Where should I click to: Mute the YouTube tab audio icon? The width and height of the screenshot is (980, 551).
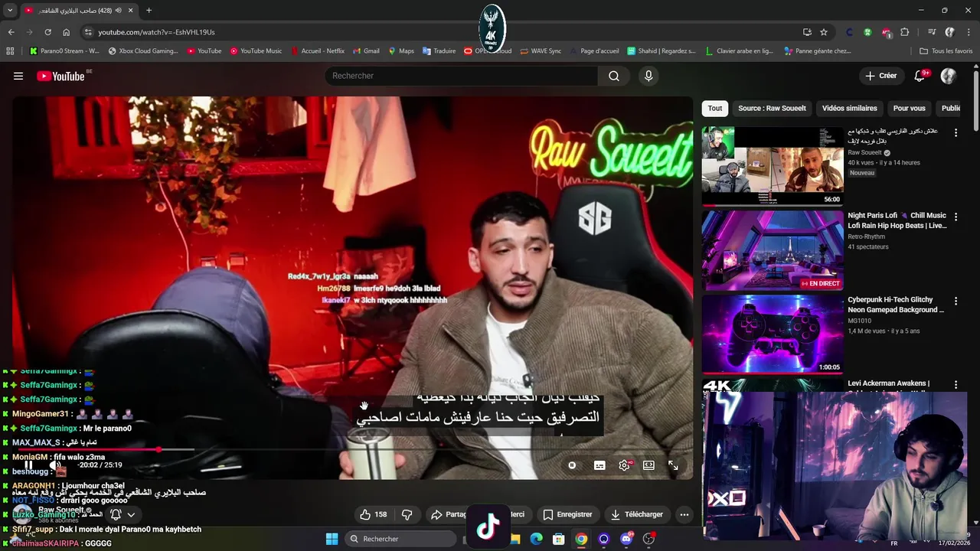[118, 11]
